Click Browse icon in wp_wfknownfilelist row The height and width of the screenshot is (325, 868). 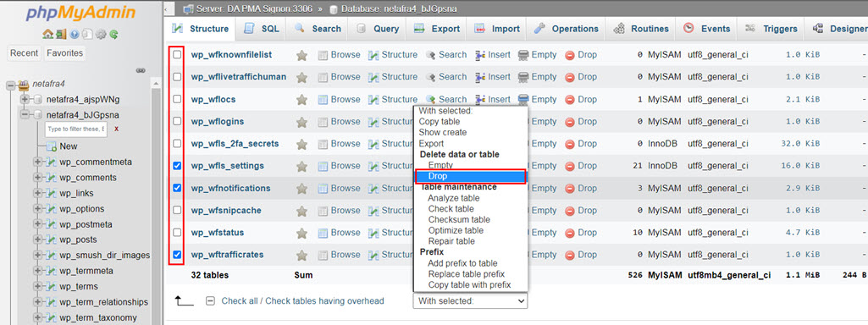323,55
